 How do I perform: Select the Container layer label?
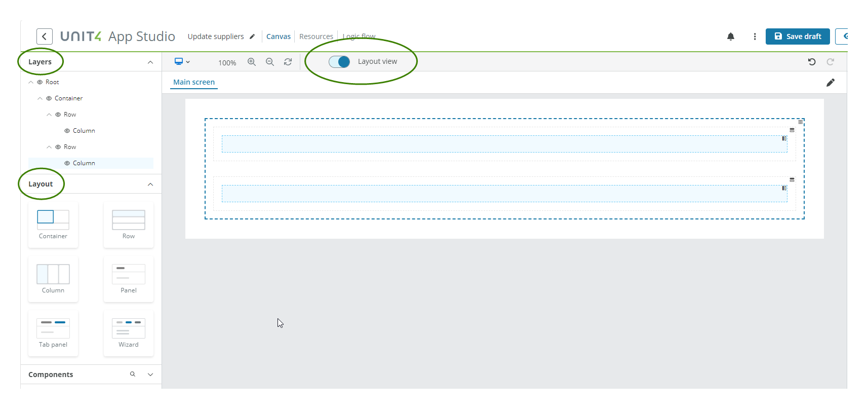pyautogui.click(x=68, y=98)
